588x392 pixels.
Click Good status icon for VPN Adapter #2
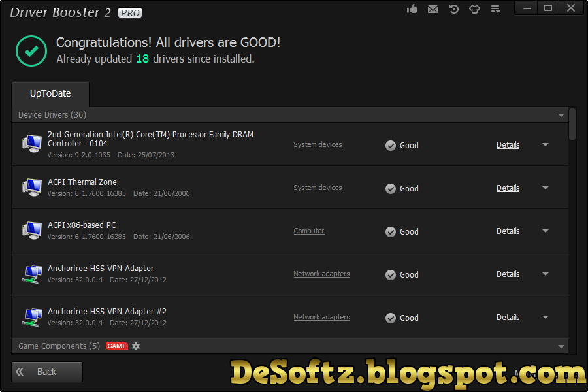(391, 318)
